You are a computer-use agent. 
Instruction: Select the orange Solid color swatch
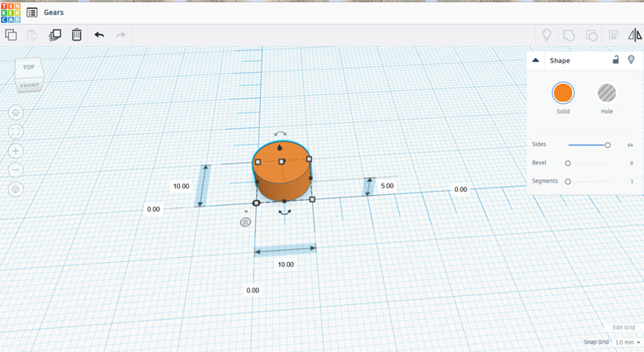[x=563, y=93]
